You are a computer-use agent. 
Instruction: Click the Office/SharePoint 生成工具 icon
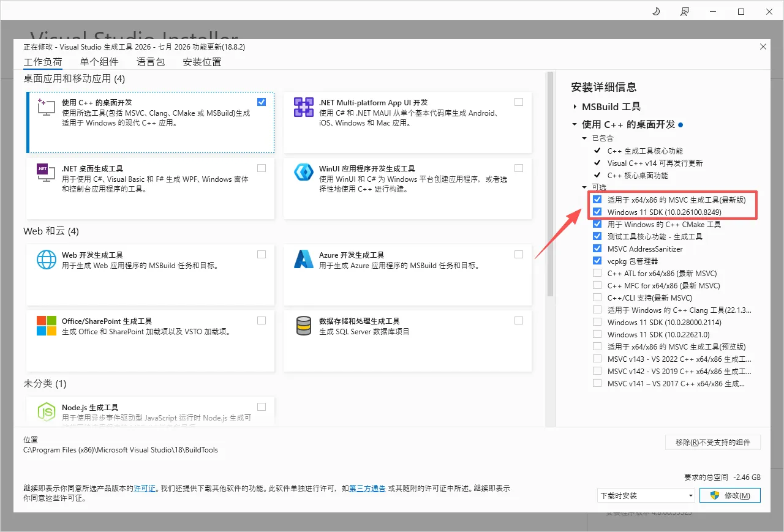pos(47,326)
